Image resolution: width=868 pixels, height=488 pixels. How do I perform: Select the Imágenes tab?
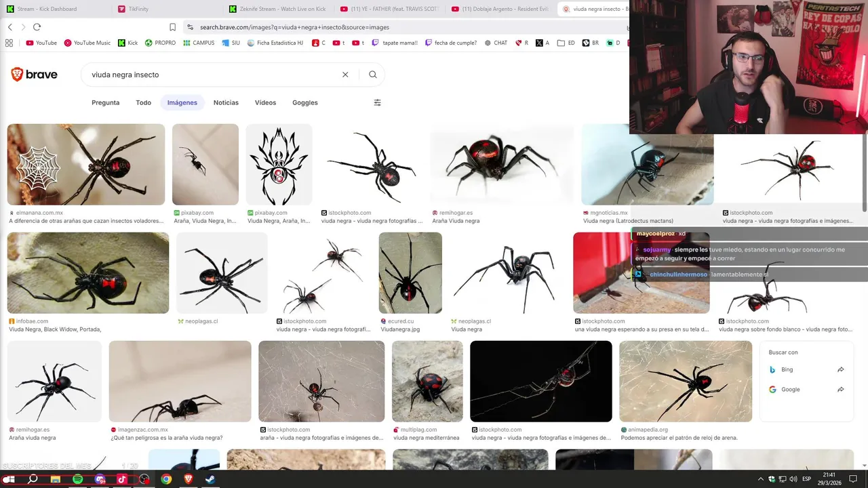[x=182, y=102]
